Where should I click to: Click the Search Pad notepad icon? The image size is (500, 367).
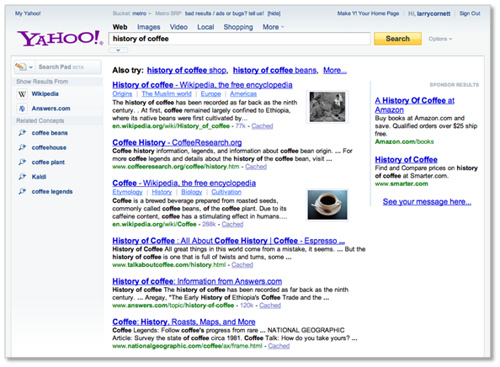21,67
